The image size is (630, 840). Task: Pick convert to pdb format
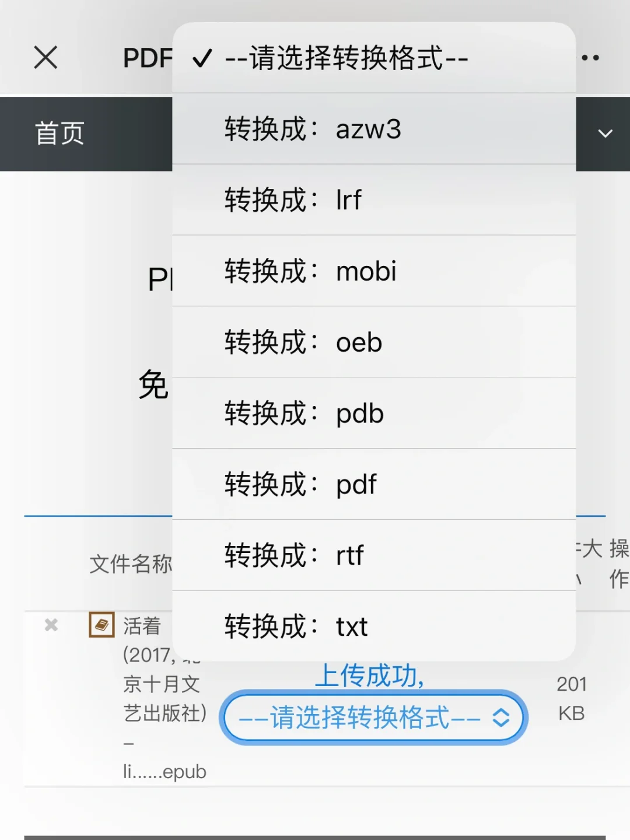click(374, 414)
